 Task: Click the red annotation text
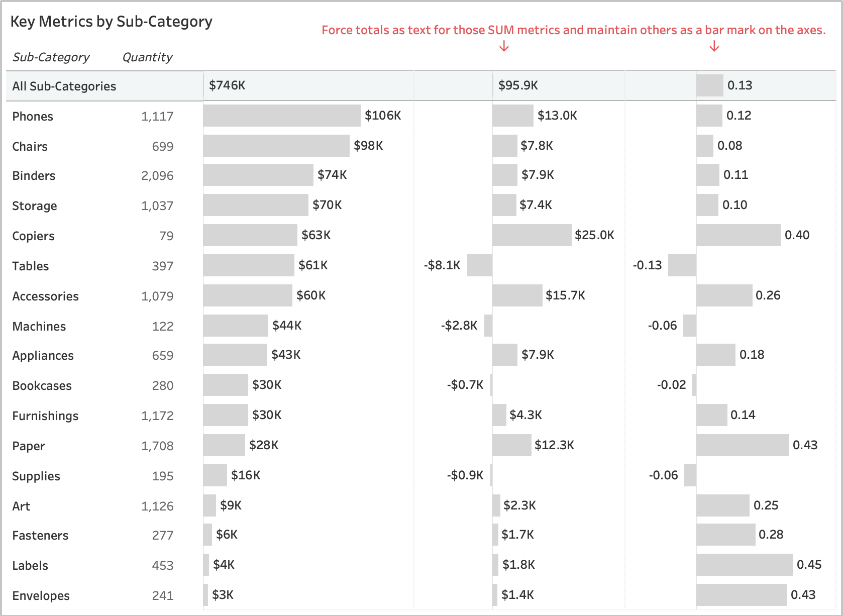coord(573,30)
